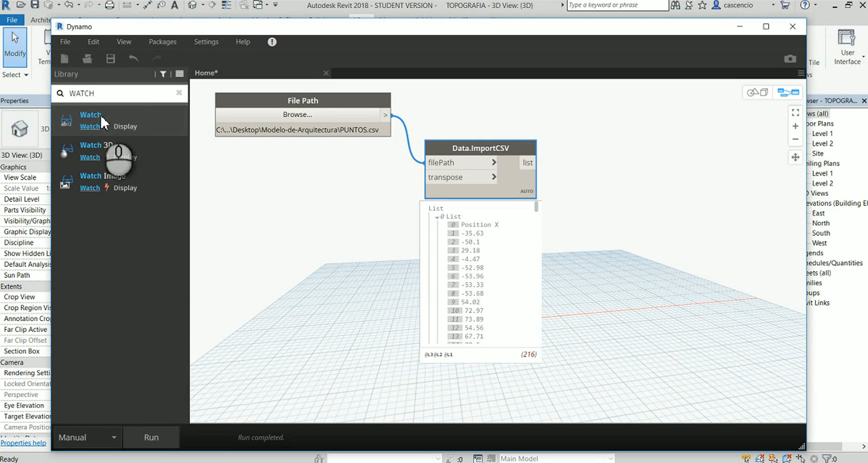
Task: Click the zoom to fit icon
Action: tap(795, 112)
